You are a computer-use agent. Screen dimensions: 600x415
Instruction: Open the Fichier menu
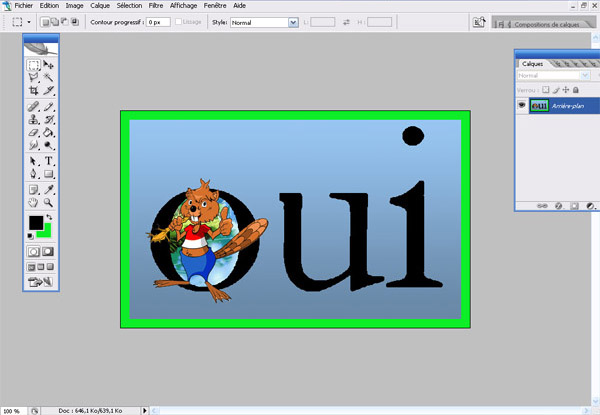coord(24,5)
